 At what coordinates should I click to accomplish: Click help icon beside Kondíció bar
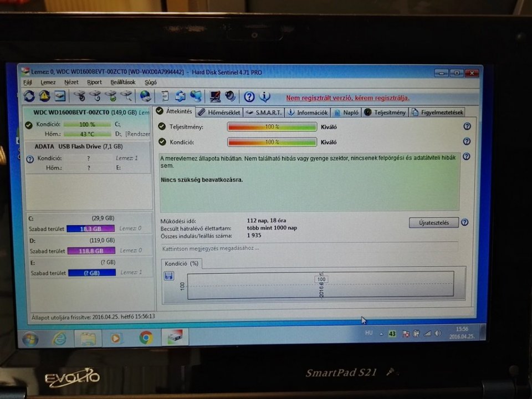pyautogui.click(x=467, y=141)
